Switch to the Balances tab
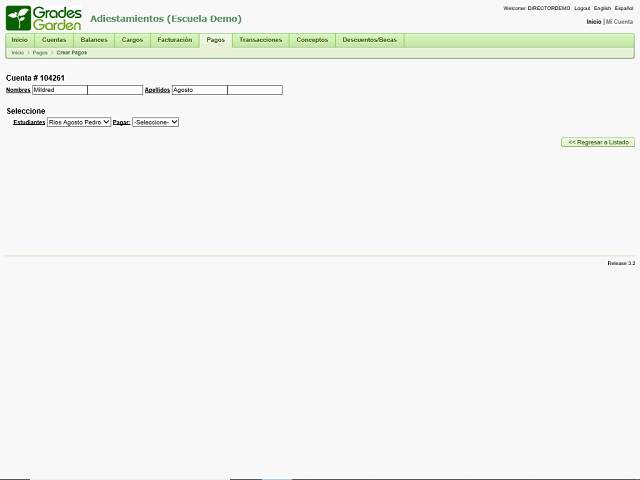This screenshot has height=480, width=640. [x=94, y=40]
